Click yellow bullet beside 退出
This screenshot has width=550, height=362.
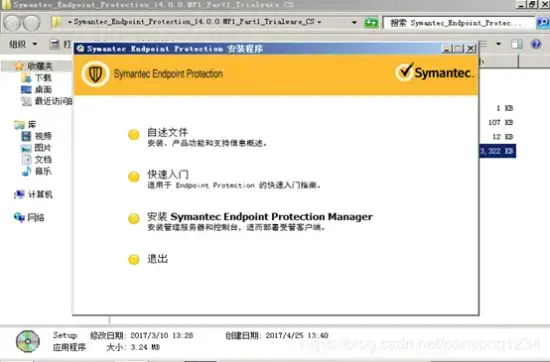(134, 260)
